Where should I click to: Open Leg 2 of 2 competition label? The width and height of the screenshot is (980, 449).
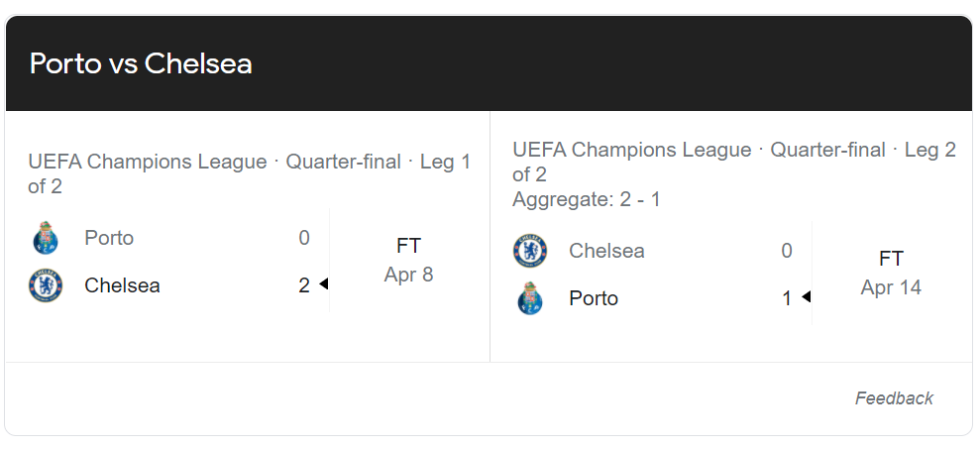(x=734, y=162)
